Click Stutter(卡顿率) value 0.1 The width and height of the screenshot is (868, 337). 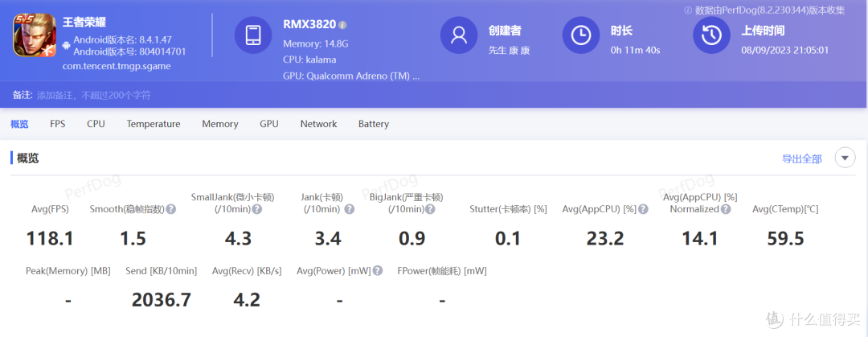pos(508,239)
